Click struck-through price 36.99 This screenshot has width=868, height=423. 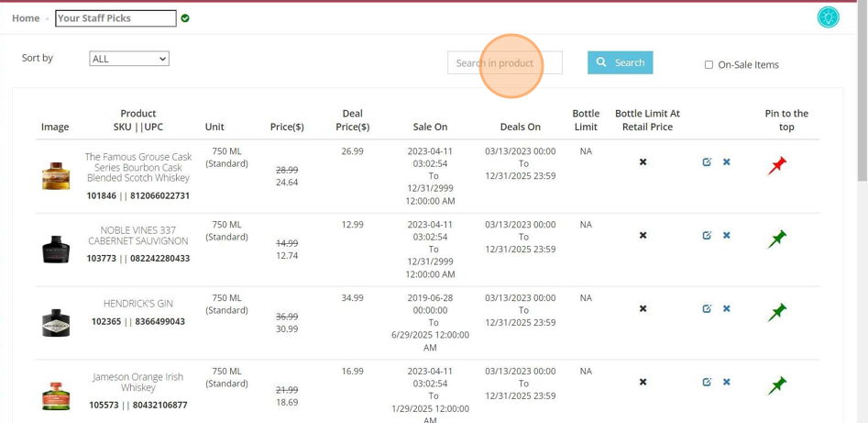[287, 317]
